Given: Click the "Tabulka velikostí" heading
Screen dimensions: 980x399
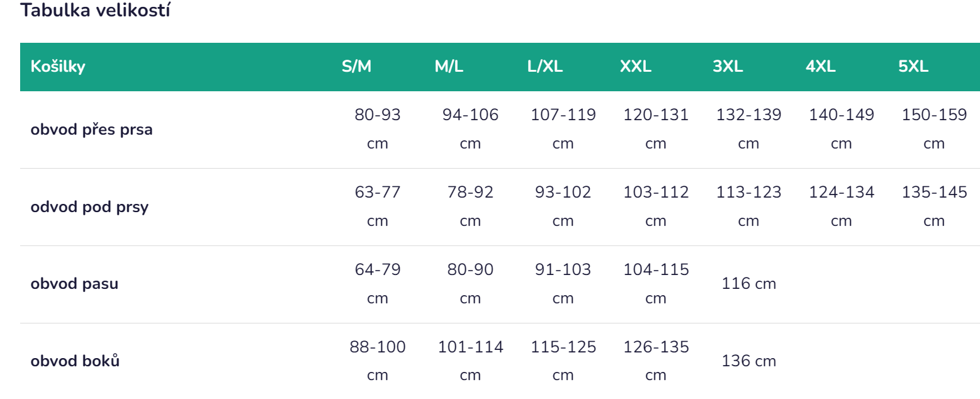Looking at the screenshot, I should 95,11.
